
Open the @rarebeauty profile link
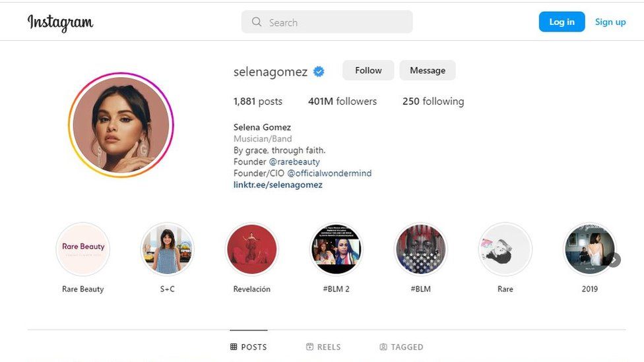294,162
